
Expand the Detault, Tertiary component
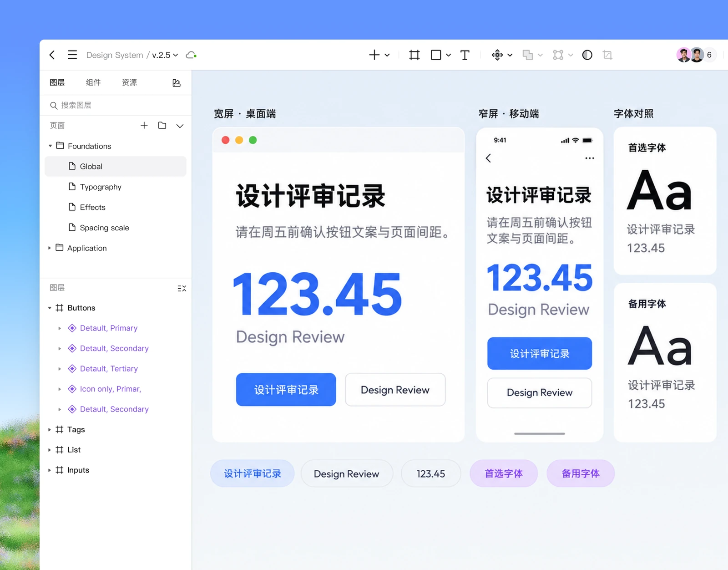pos(60,369)
